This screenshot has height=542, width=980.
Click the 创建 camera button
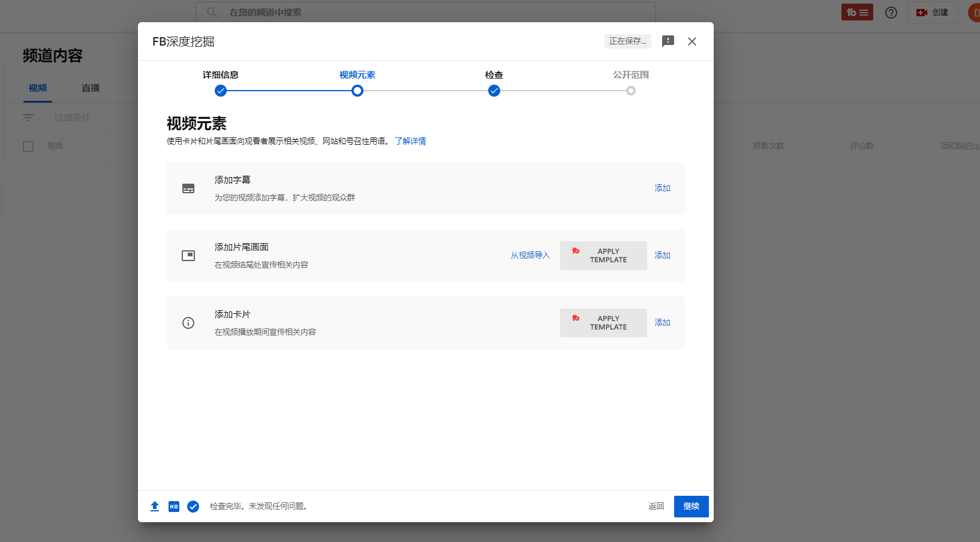coord(932,13)
